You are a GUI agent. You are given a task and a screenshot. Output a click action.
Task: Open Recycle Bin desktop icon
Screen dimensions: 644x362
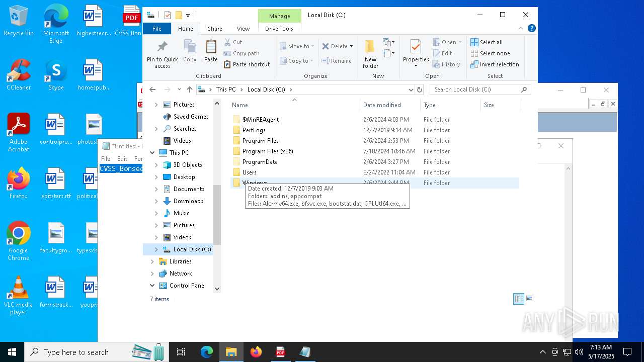19,21
